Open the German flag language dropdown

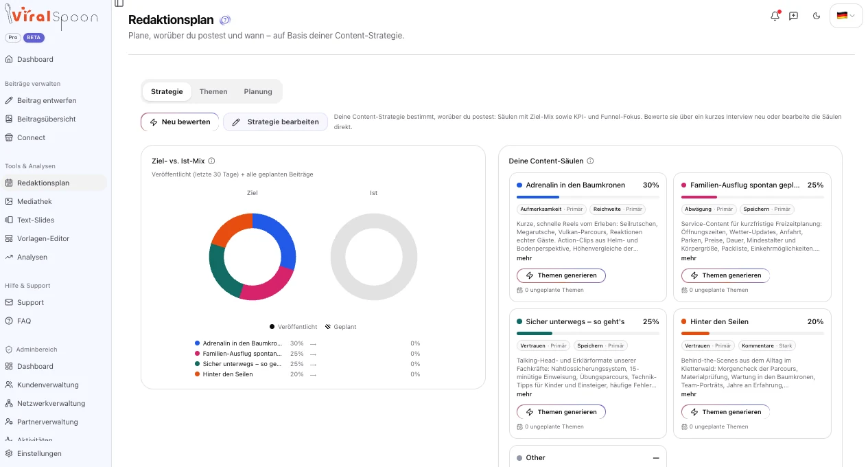(x=846, y=16)
